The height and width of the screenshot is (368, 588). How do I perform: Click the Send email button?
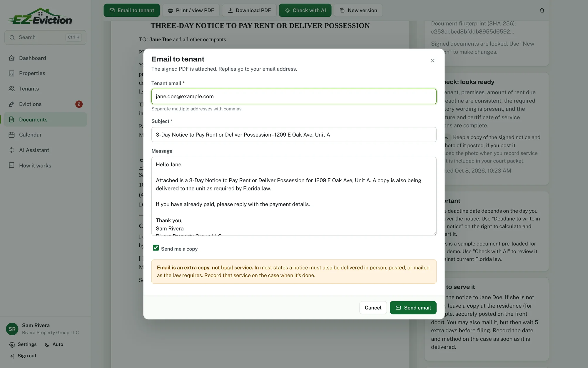413,308
